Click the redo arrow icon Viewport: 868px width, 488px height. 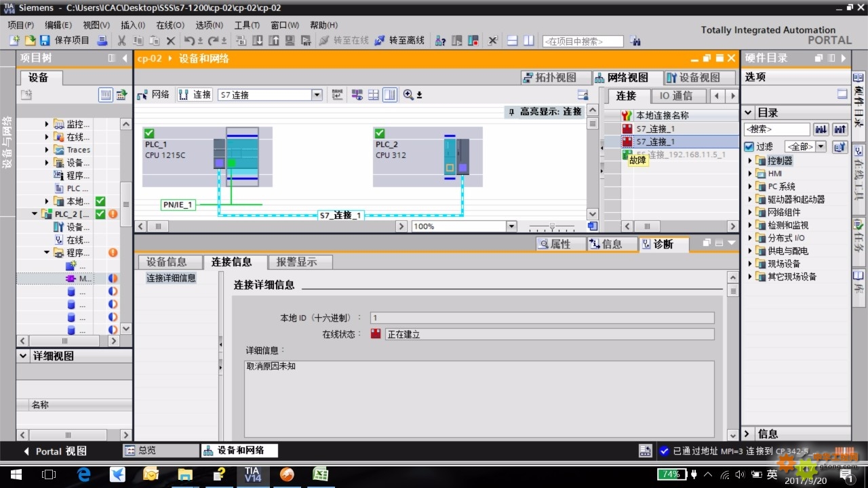click(214, 41)
